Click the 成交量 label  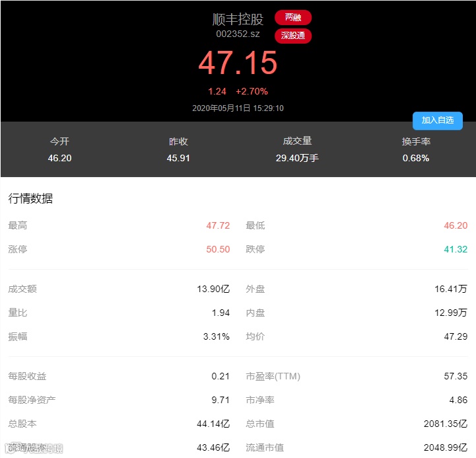pos(297,141)
